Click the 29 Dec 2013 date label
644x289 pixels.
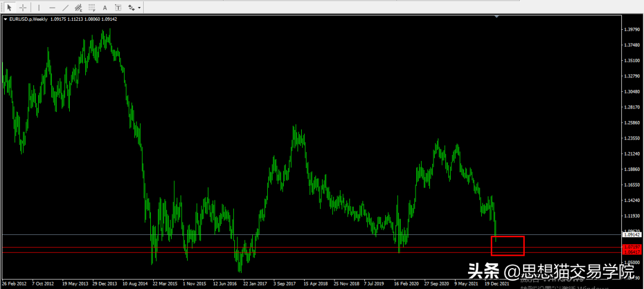[105, 284]
